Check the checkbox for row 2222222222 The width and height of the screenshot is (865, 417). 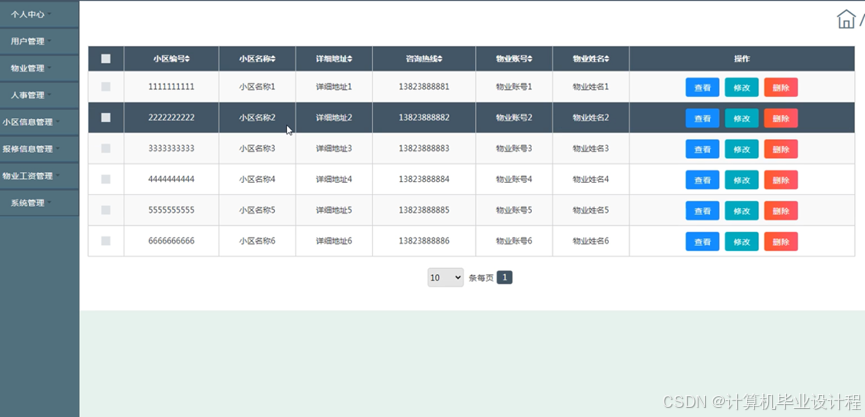pyautogui.click(x=106, y=117)
